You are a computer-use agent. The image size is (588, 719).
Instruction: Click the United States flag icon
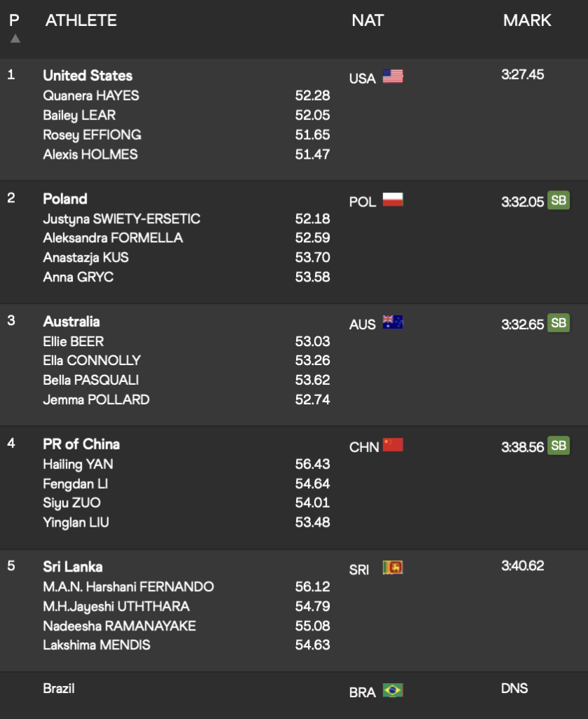click(393, 77)
